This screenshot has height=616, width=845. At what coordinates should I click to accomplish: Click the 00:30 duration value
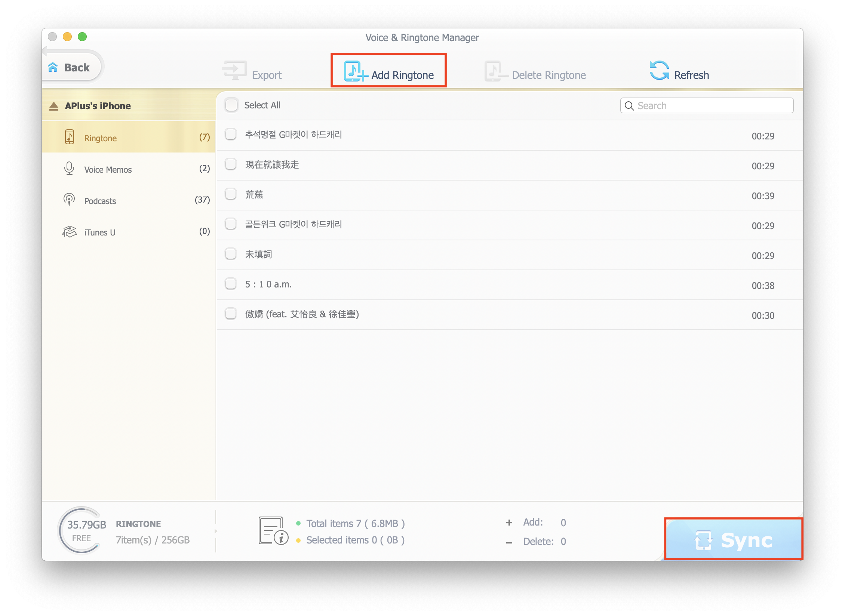(763, 315)
